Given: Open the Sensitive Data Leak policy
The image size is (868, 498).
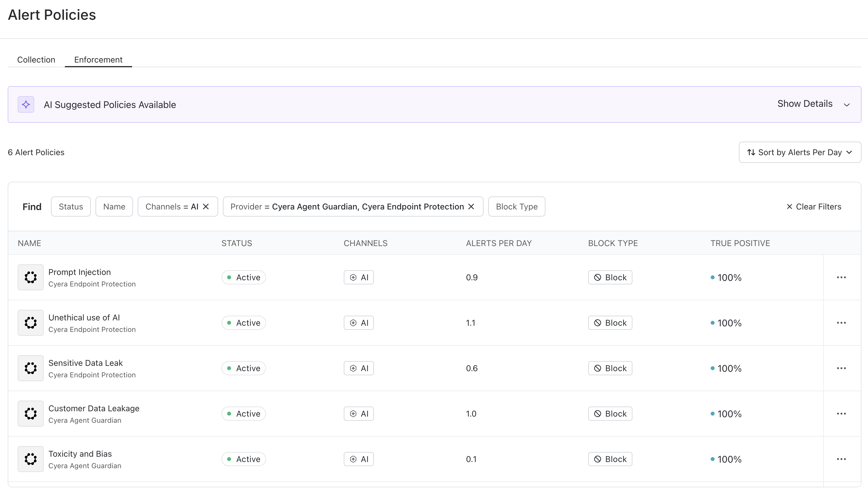Looking at the screenshot, I should pyautogui.click(x=86, y=363).
